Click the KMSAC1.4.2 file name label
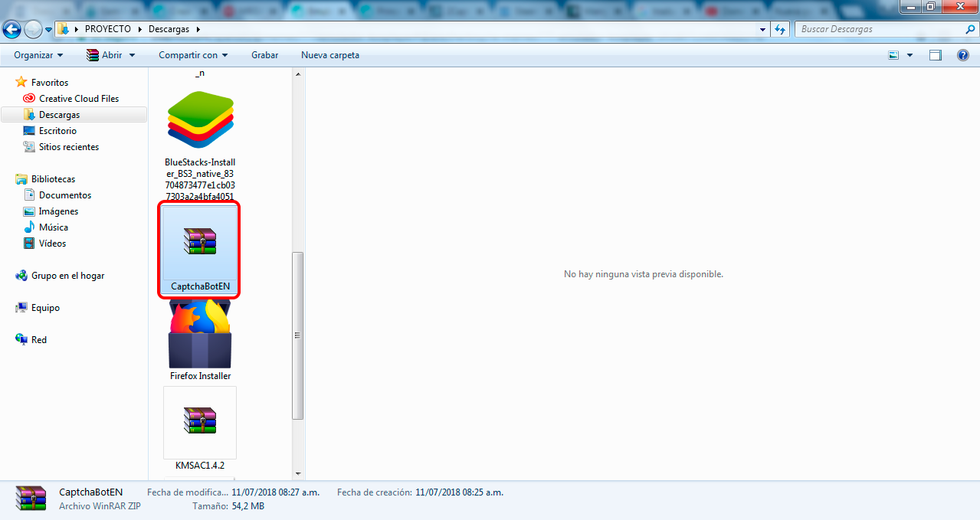 point(200,465)
